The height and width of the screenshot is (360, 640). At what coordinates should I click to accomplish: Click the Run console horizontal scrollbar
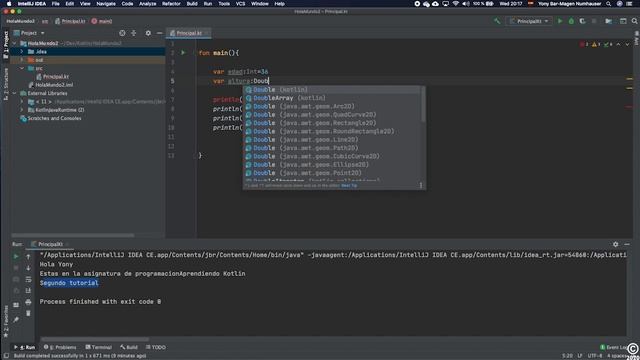95,339
